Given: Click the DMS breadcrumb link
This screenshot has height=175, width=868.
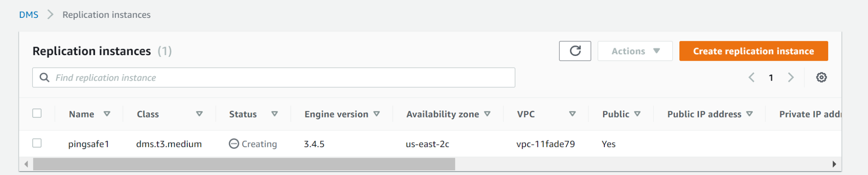Looking at the screenshot, I should [28, 15].
